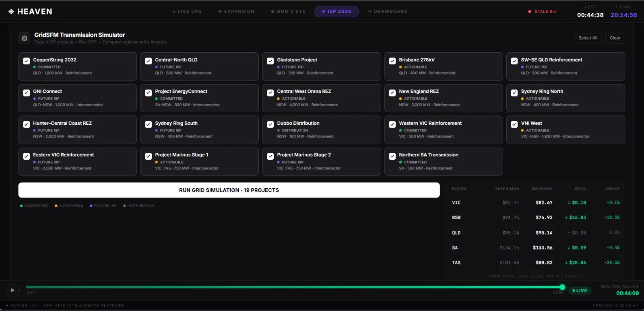Click the AEST clock 00:44:38

tap(590, 15)
